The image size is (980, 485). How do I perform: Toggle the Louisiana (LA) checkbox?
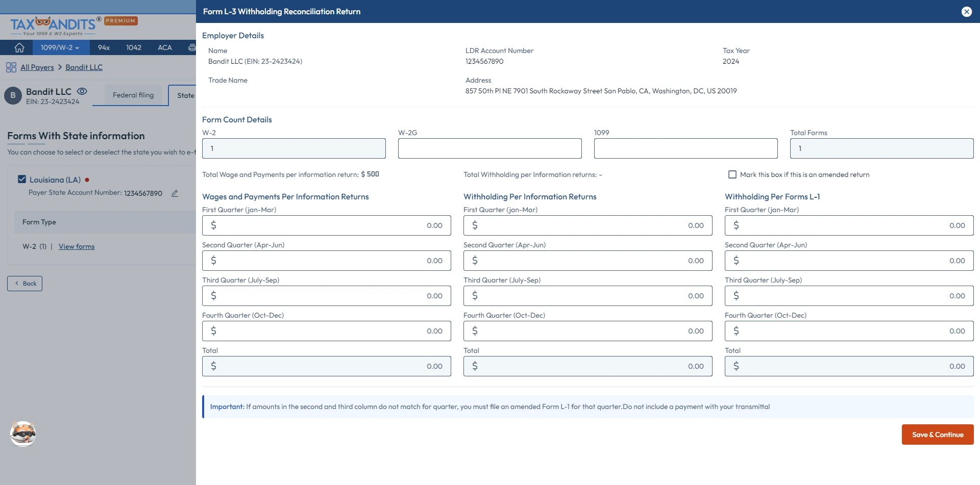[22, 179]
